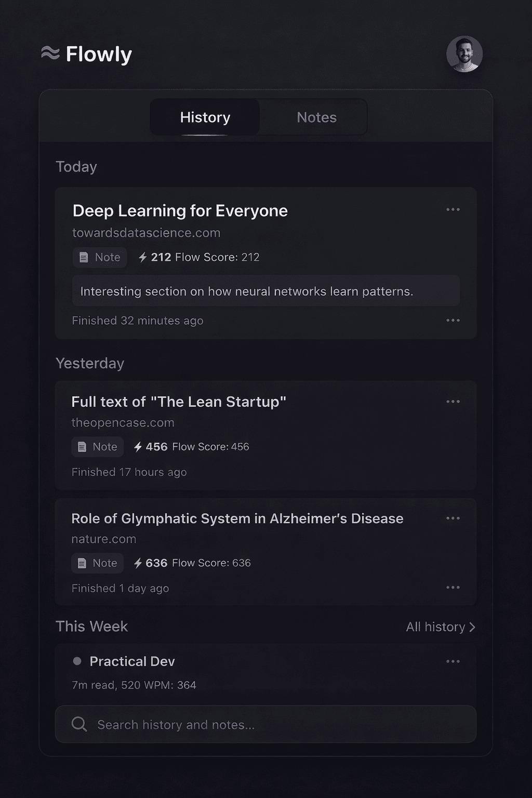Screen dimensions: 532x798
Task: Click the All history link
Action: click(x=435, y=627)
